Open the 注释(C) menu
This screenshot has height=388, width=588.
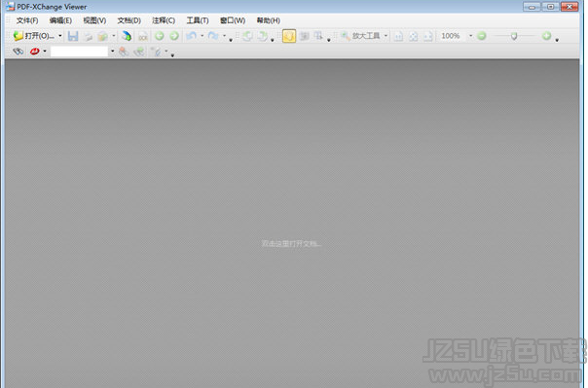pos(164,20)
